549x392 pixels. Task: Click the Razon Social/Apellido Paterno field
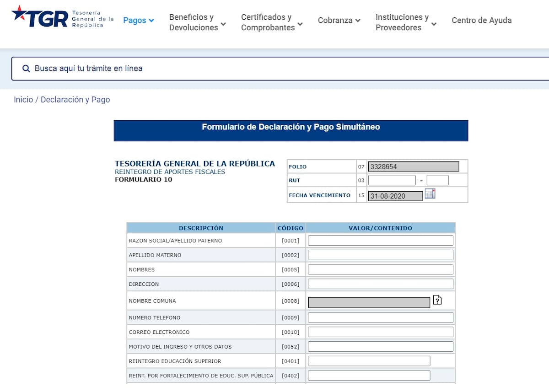pyautogui.click(x=381, y=241)
